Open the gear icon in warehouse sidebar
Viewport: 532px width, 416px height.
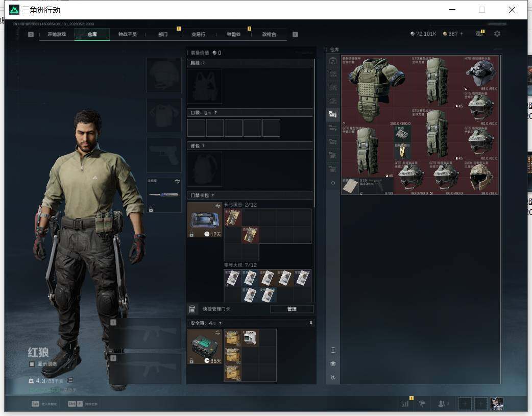(333, 183)
